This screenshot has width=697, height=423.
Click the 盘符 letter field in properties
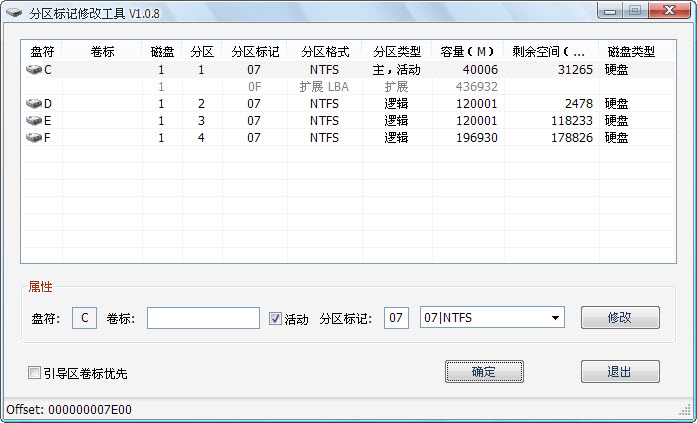85,318
